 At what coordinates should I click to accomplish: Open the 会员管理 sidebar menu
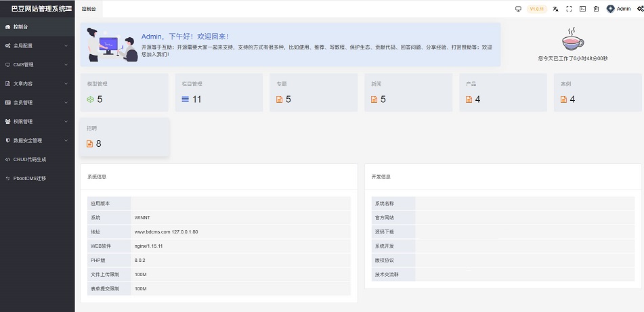37,102
